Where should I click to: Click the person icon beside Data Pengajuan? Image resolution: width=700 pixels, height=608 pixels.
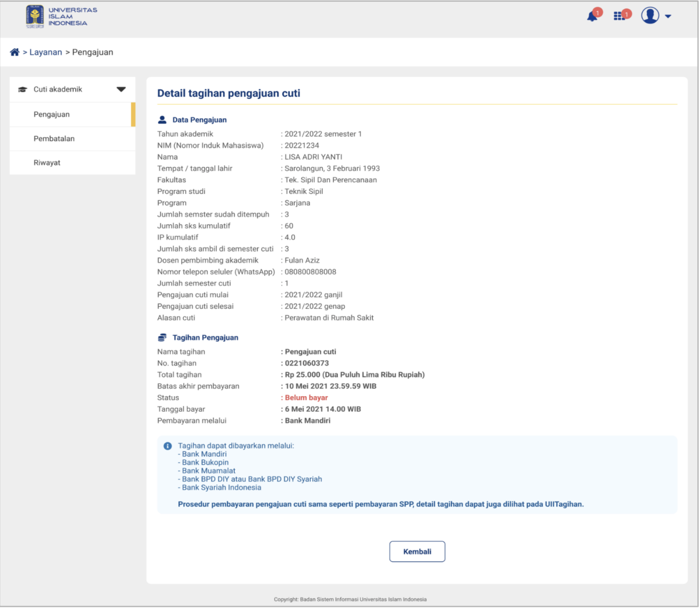pyautogui.click(x=162, y=120)
